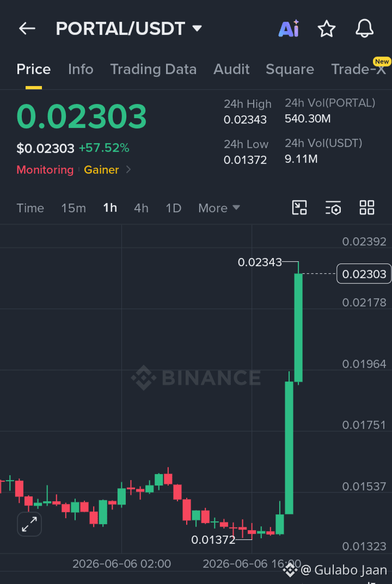
Task: Tap the 2026-06-06 02:00 time label
Action: (x=121, y=563)
